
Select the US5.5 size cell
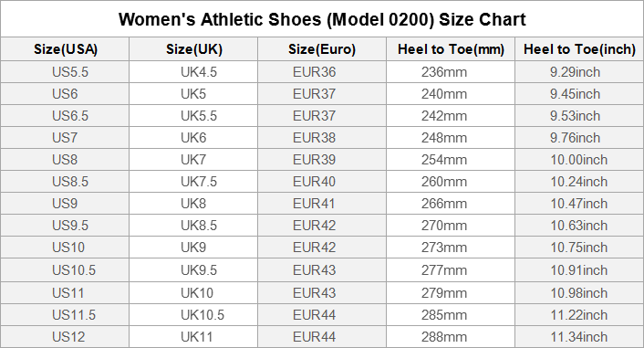[66, 72]
